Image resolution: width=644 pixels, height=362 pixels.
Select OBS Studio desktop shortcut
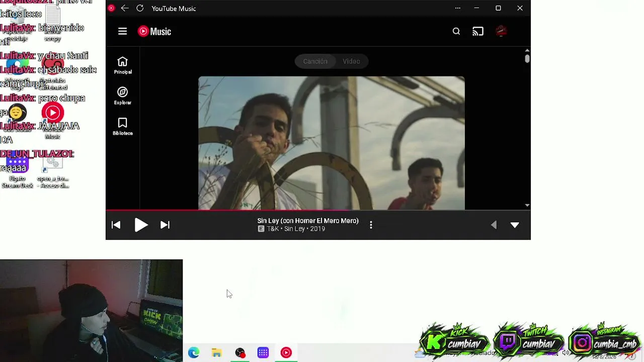17,119
